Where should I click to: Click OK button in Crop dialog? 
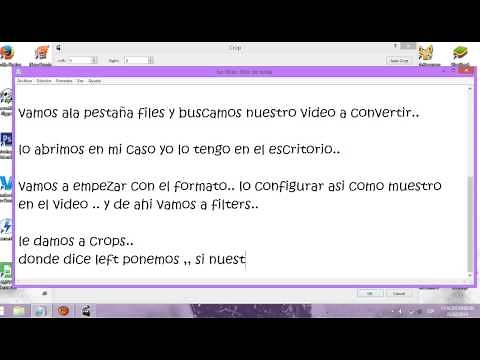pyautogui.click(x=370, y=293)
